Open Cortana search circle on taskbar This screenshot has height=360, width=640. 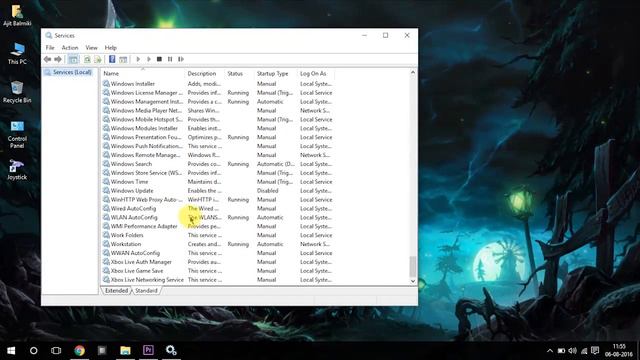[33, 350]
